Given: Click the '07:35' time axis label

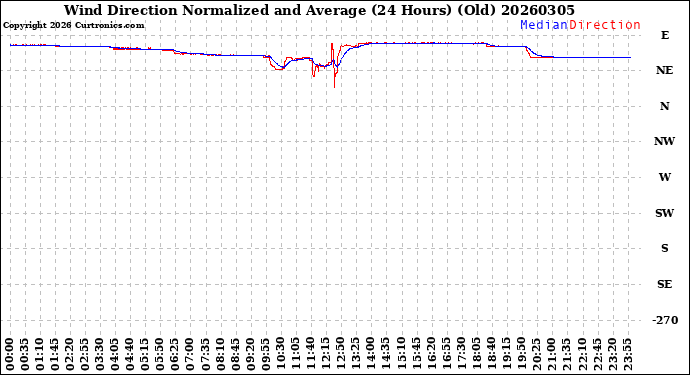Looking at the screenshot, I should click(x=206, y=355).
